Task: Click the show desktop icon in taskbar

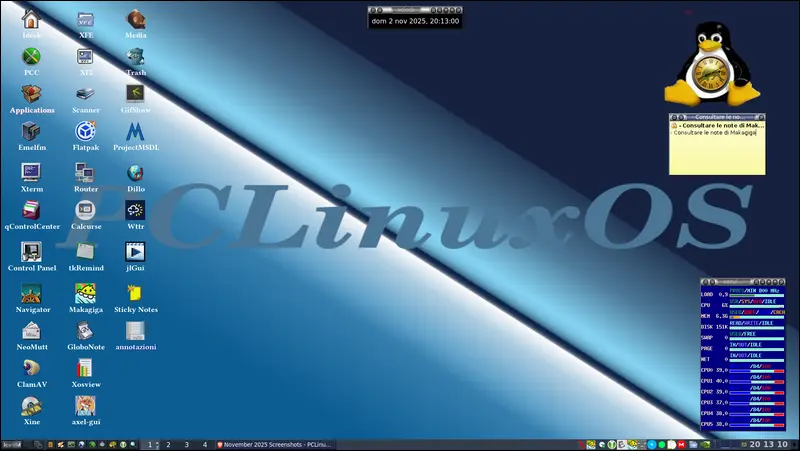Action: (38, 444)
